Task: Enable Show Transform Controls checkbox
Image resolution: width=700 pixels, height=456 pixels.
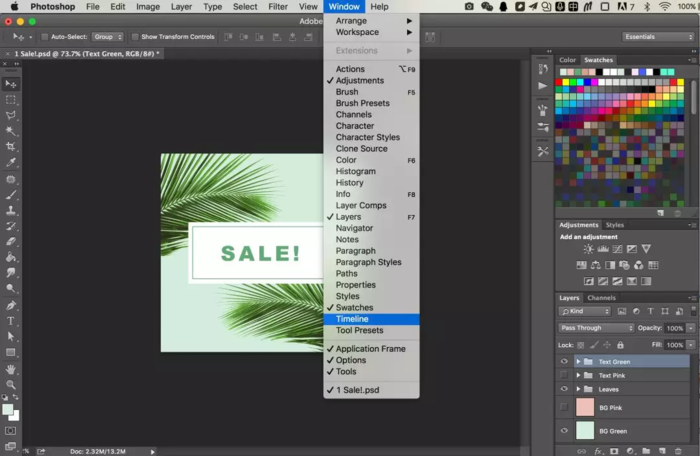Action: [x=134, y=37]
